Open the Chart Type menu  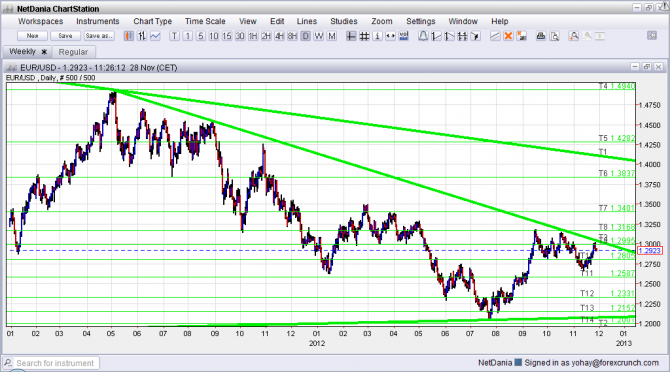tap(153, 21)
